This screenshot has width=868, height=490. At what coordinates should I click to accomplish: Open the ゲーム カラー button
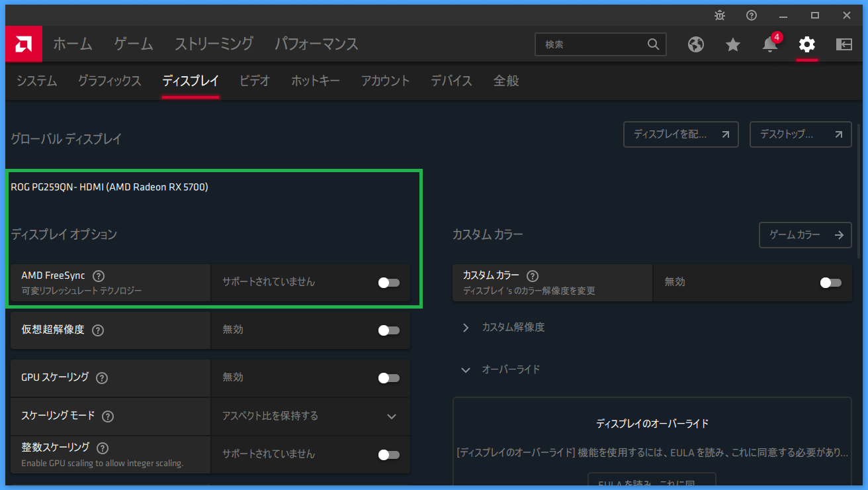[805, 235]
